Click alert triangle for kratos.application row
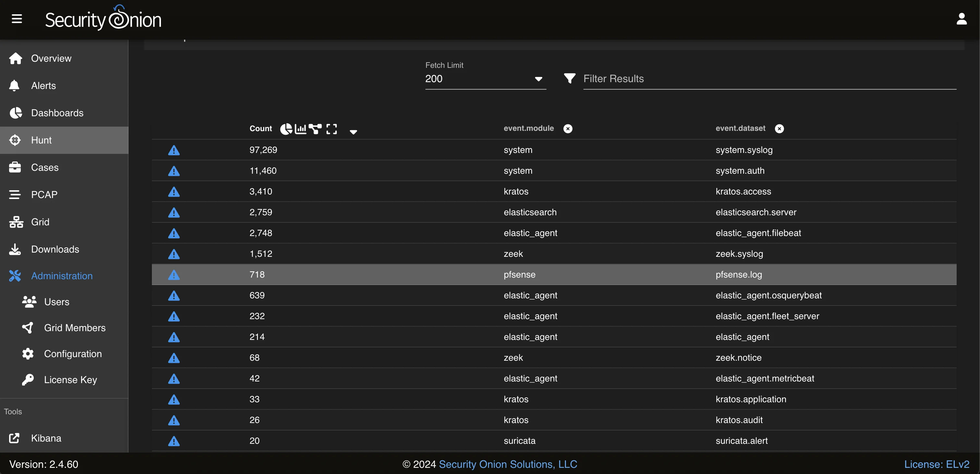Image resolution: width=980 pixels, height=474 pixels. click(174, 399)
